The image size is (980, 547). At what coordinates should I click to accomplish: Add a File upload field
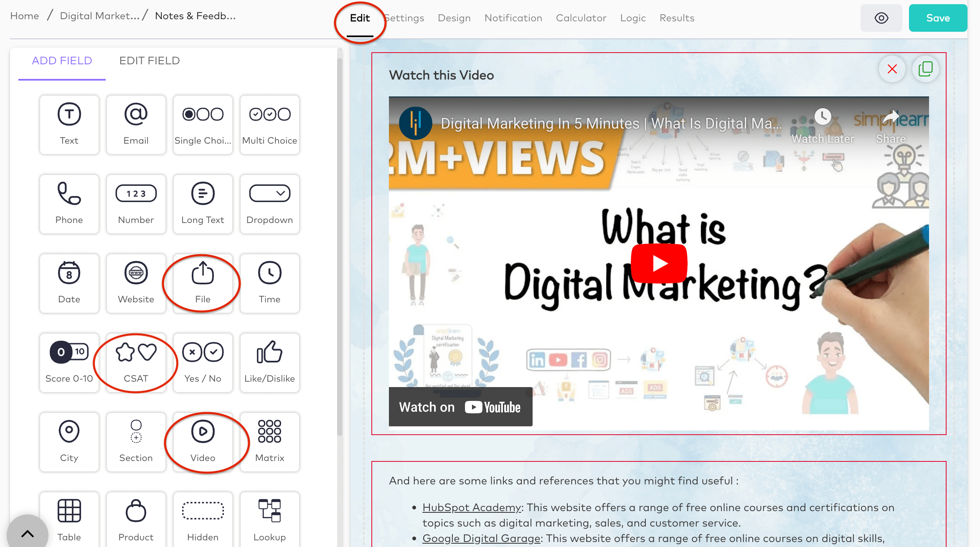(x=203, y=283)
